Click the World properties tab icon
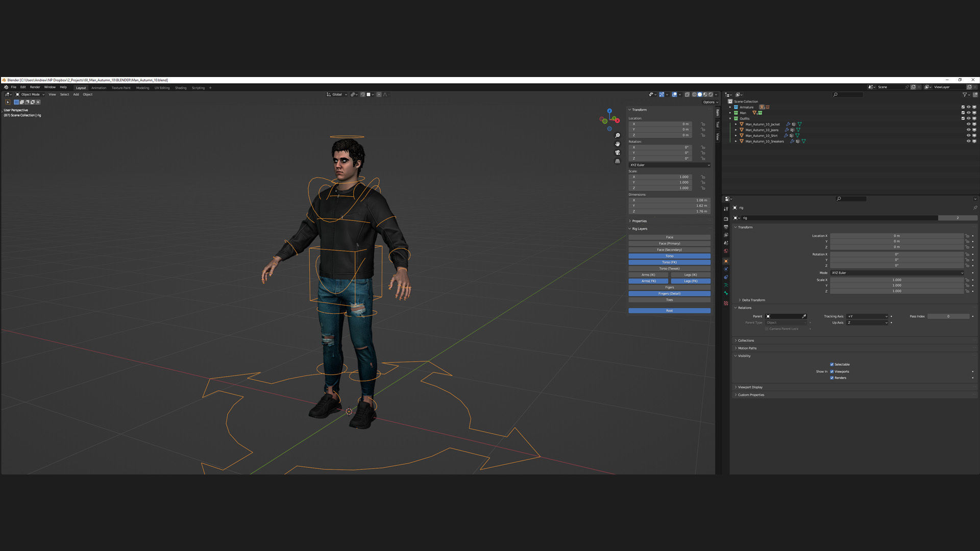The height and width of the screenshot is (551, 980). tap(726, 251)
